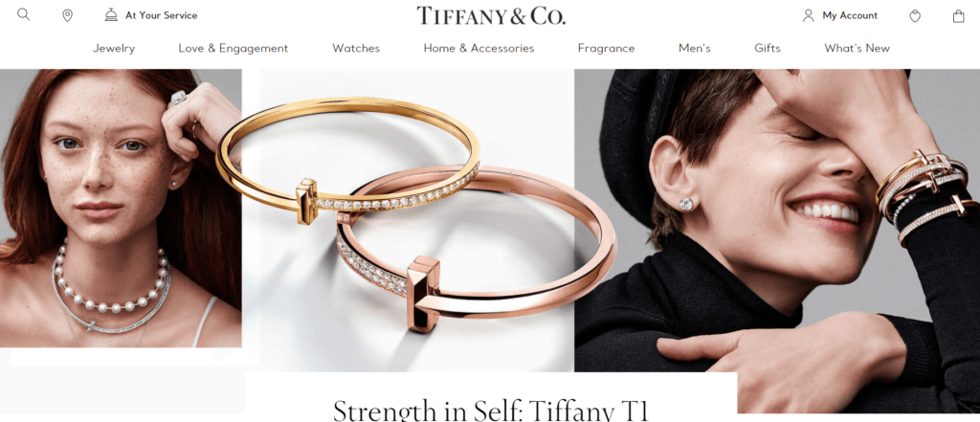Expand Home & Accessories menu
Viewport: 980px width, 422px height.
(x=479, y=48)
